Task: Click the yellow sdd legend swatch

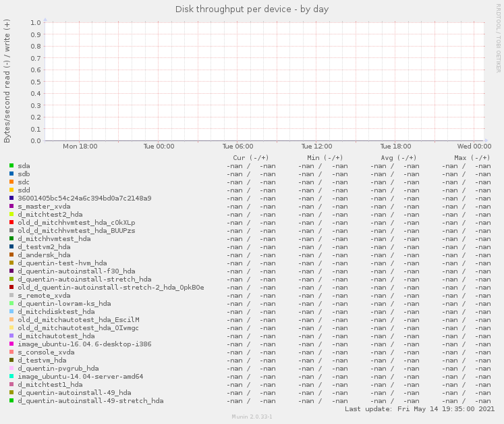Action: (x=11, y=190)
